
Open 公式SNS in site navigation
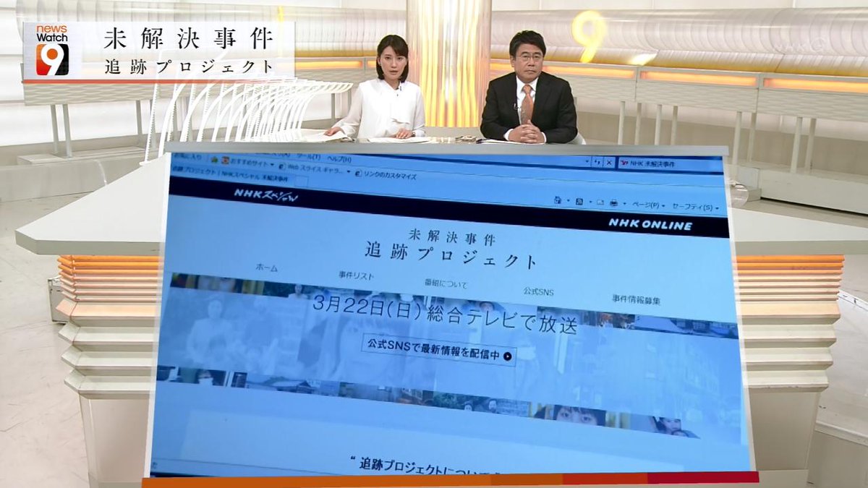pos(538,291)
